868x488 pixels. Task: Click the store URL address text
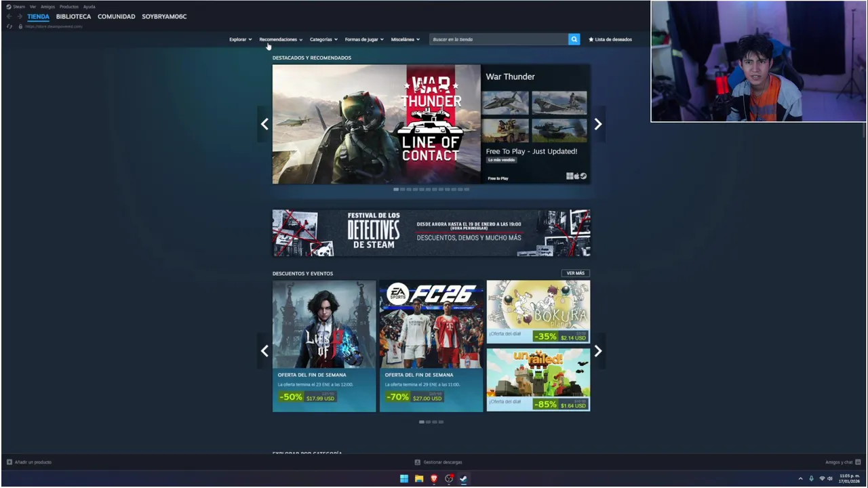click(54, 26)
